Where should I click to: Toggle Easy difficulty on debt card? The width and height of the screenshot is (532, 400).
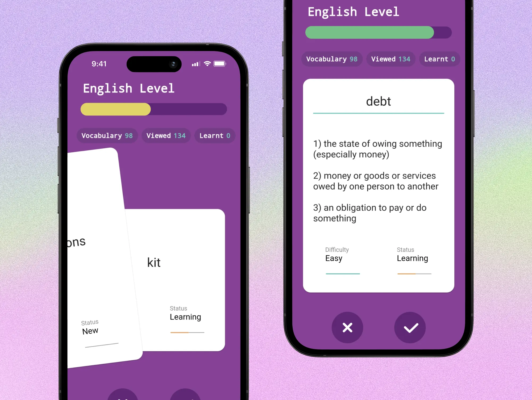334,258
